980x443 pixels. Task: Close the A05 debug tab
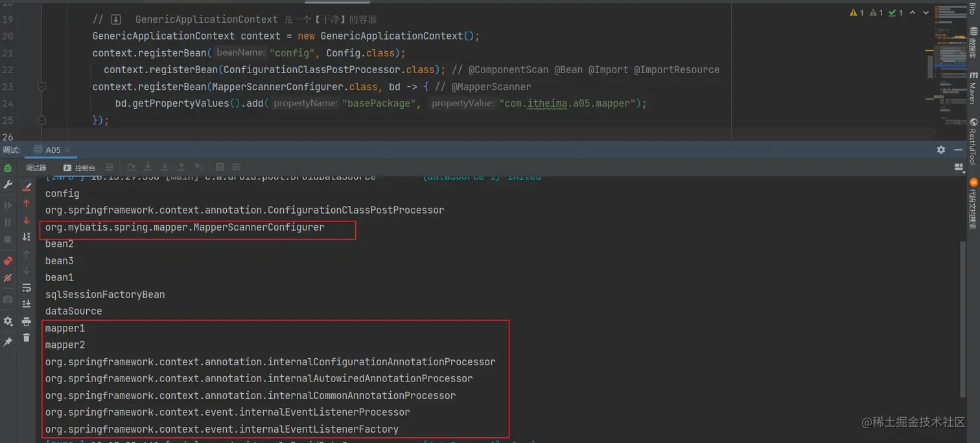click(67, 150)
